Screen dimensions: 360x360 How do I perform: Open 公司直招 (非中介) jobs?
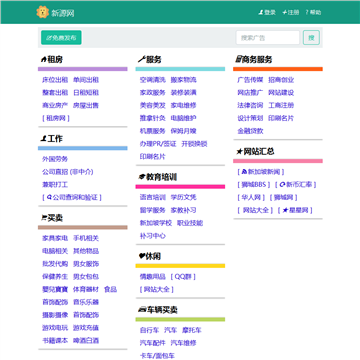point(68,172)
